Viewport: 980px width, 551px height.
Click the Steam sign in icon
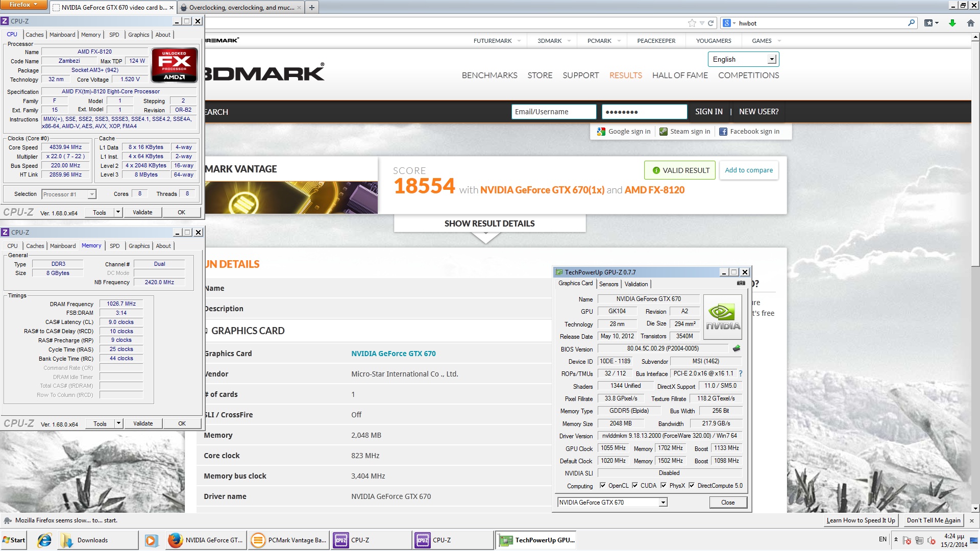(x=664, y=132)
